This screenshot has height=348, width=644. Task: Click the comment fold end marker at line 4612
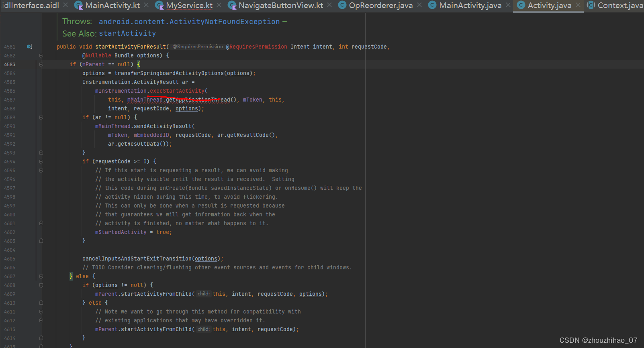41,320
